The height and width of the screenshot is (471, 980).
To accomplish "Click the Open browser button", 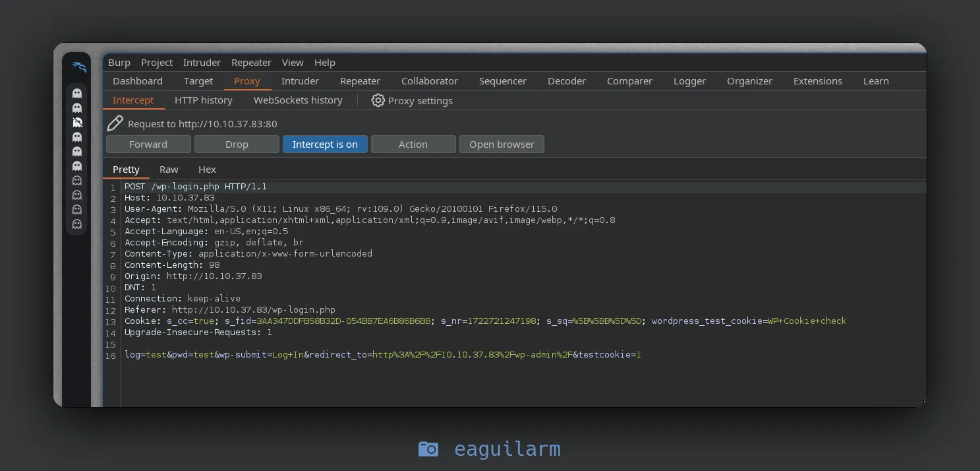I will tap(502, 144).
